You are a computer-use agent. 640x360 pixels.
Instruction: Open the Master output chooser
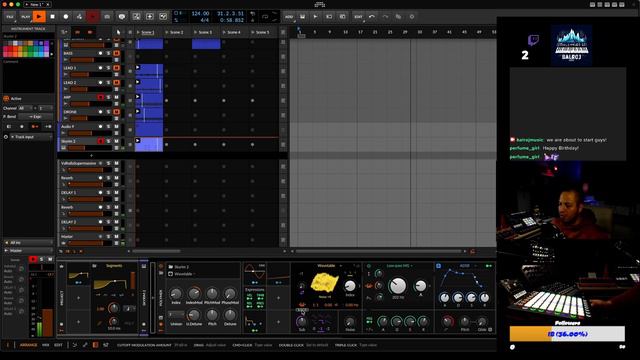coord(28,251)
